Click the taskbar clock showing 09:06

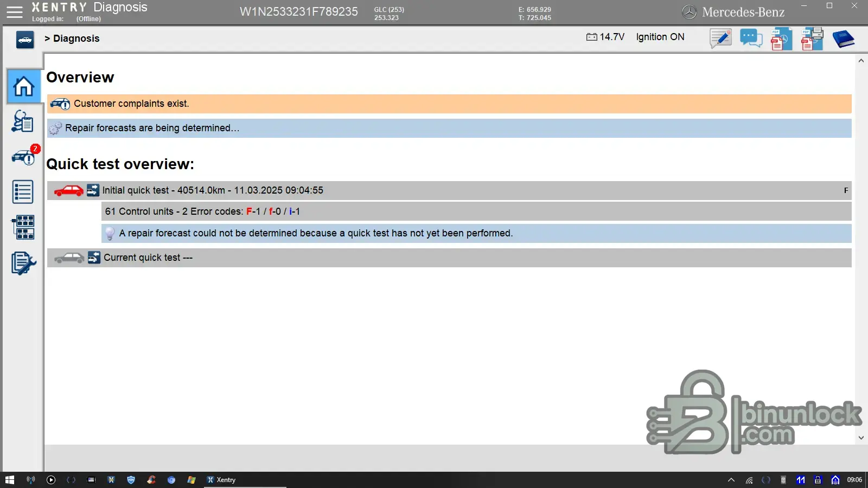point(854,480)
